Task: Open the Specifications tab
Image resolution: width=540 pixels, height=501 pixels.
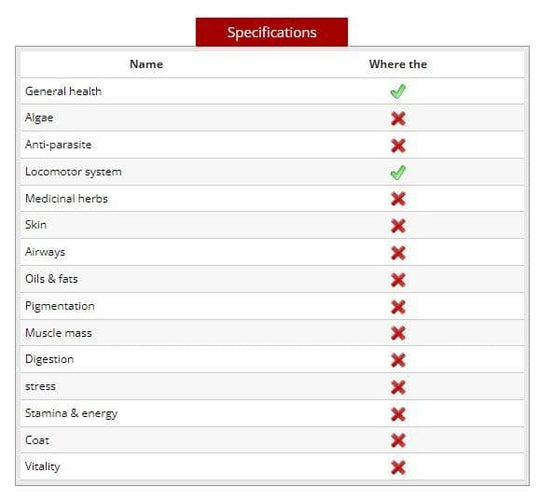Action: pyautogui.click(x=272, y=32)
